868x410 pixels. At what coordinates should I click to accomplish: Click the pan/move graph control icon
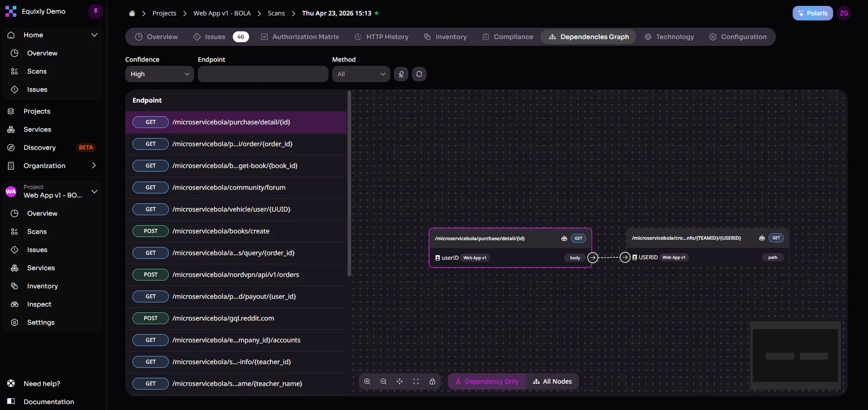point(400,381)
